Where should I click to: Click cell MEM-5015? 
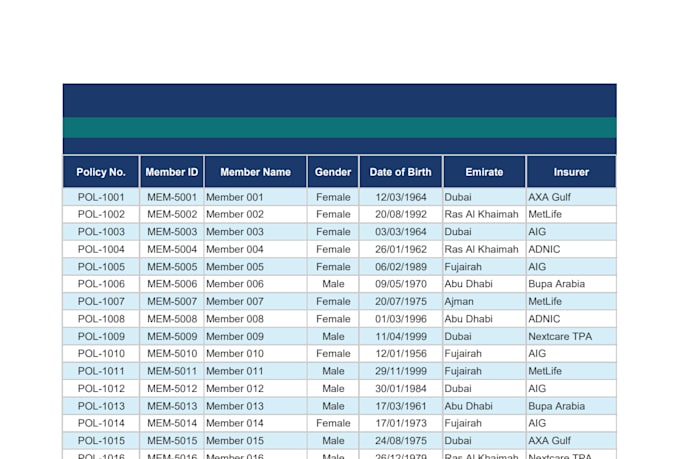point(172,440)
